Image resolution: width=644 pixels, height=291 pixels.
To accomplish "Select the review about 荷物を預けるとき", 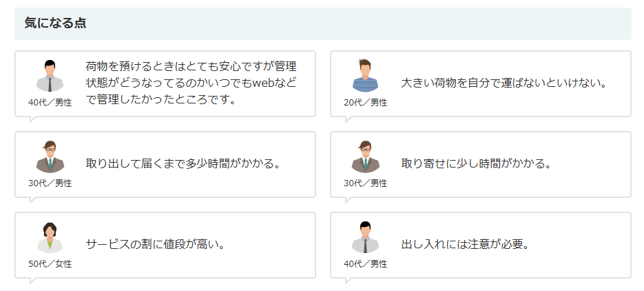I will click(191, 83).
